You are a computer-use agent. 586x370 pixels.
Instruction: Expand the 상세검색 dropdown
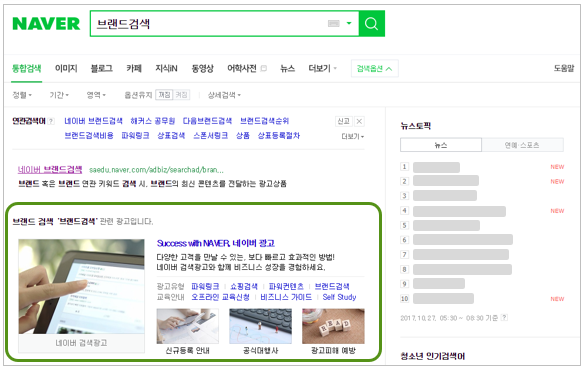(224, 95)
